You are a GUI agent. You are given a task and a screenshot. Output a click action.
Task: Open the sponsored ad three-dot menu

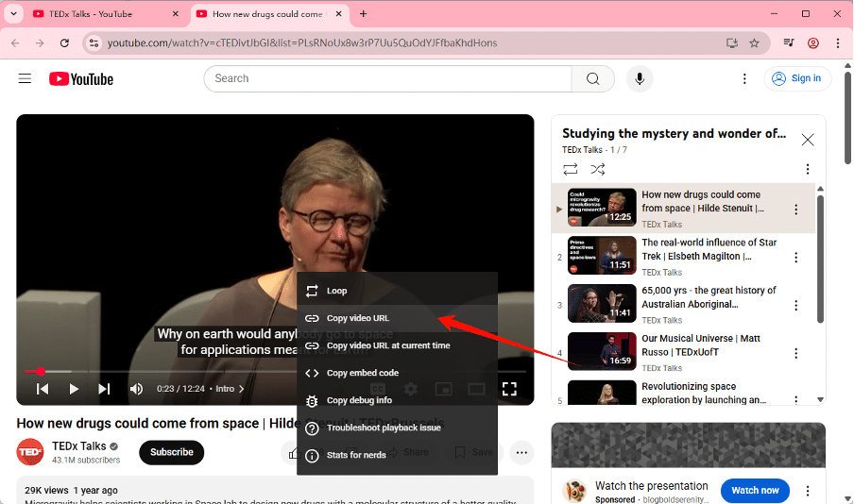pos(808,491)
